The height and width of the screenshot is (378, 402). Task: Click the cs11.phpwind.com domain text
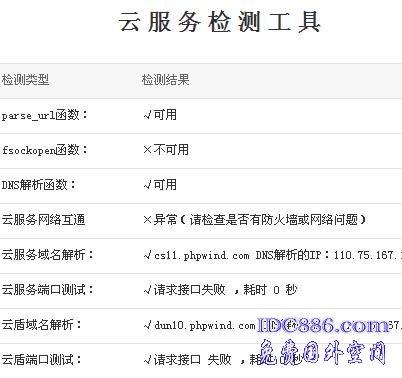(x=202, y=256)
